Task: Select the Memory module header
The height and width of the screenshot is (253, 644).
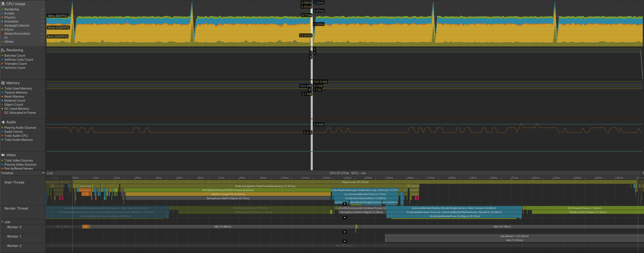Action: [x=13, y=83]
